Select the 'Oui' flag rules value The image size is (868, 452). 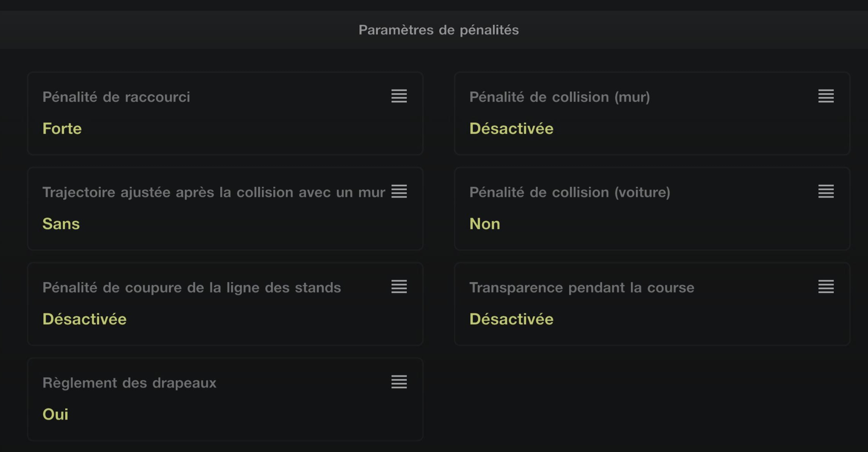(x=55, y=414)
